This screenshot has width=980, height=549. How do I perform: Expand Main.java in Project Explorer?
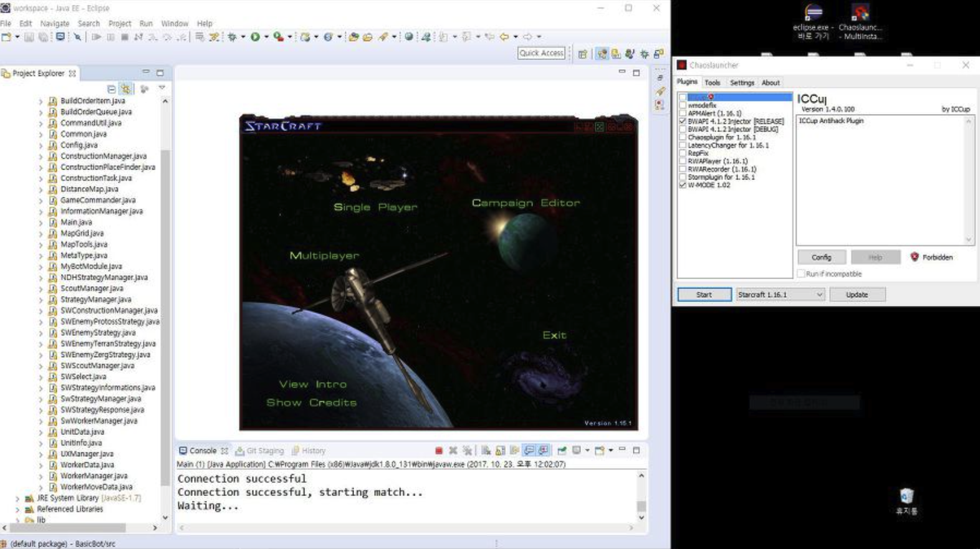coord(41,222)
